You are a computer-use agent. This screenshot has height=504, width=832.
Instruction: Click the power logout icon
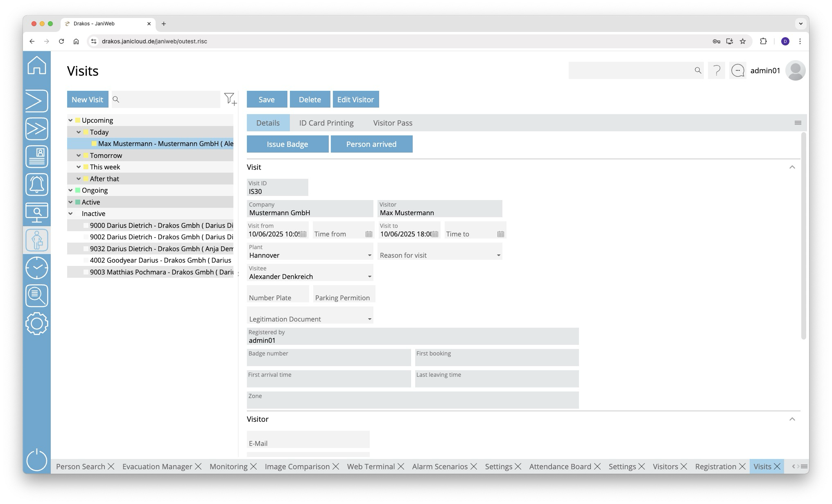[x=37, y=460]
